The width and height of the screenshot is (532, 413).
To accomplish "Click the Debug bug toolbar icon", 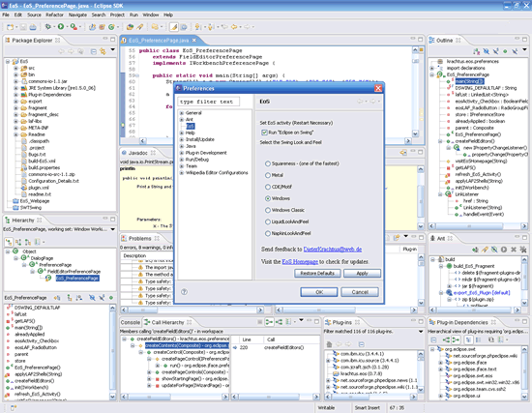I will (47, 26).
